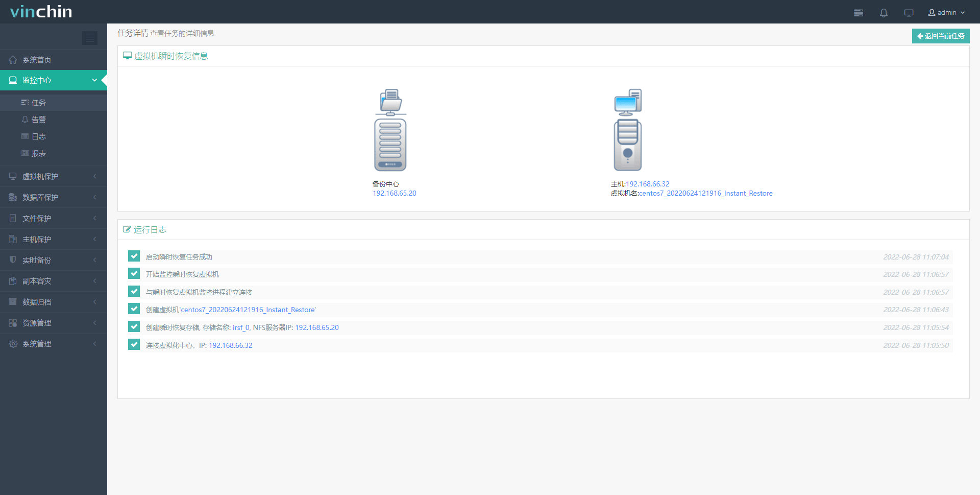
Task: Open 告警 submenu item
Action: 54,120
